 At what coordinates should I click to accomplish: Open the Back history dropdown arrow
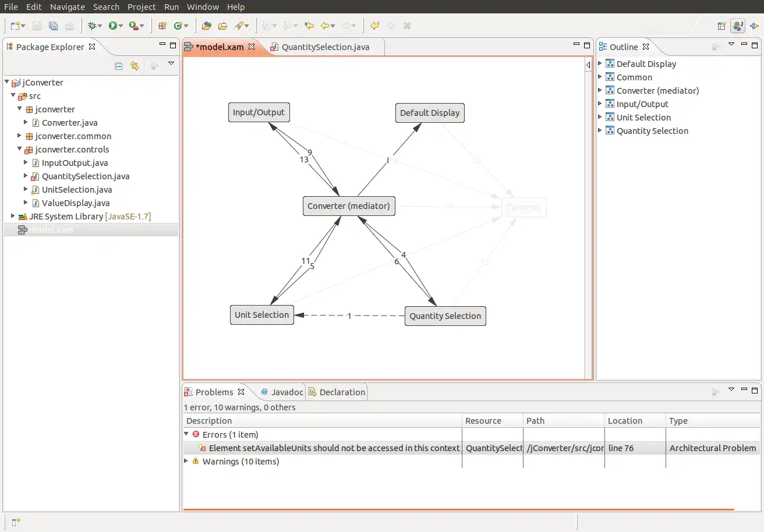tap(333, 26)
